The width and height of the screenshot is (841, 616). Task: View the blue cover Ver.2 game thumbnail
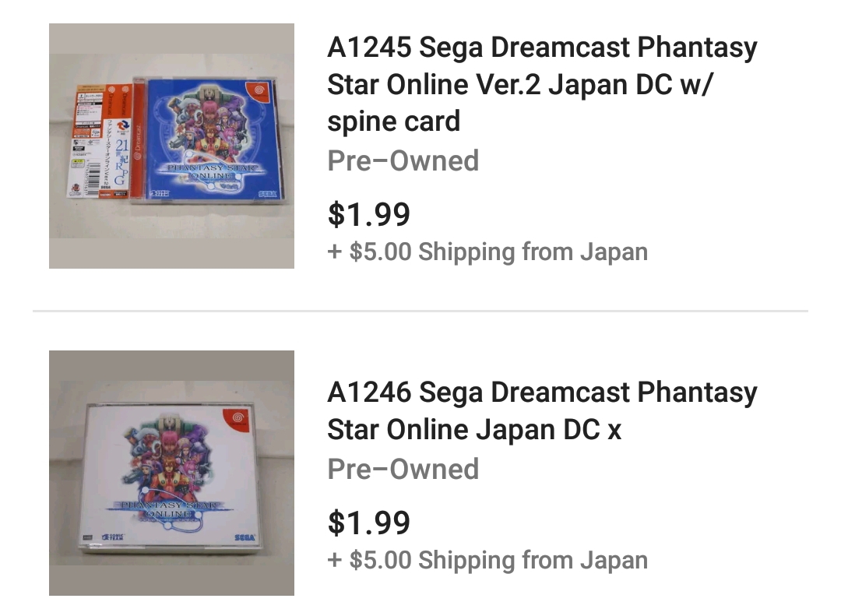click(x=171, y=146)
